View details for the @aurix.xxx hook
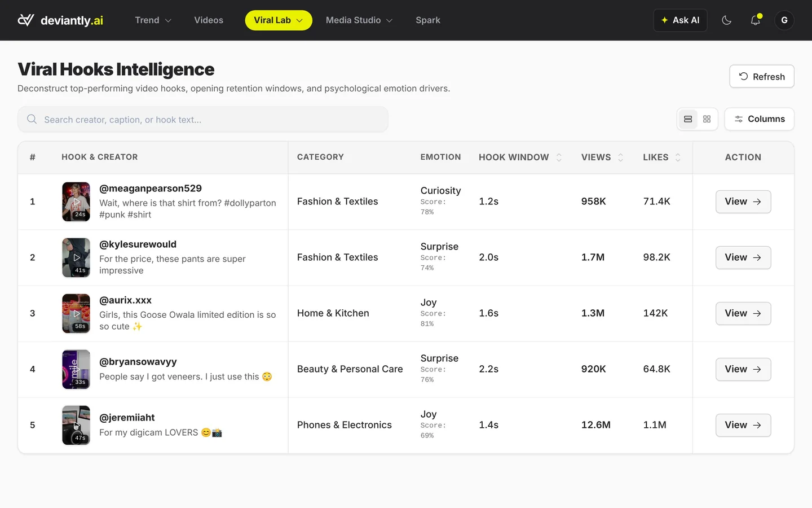Screen dimensions: 812x508 [x=743, y=313]
